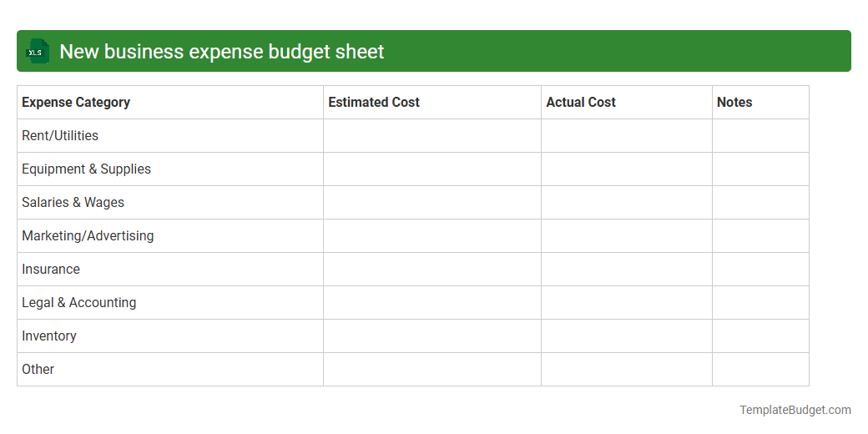Click Actual Cost cell for Equipment & Supplies

627,169
